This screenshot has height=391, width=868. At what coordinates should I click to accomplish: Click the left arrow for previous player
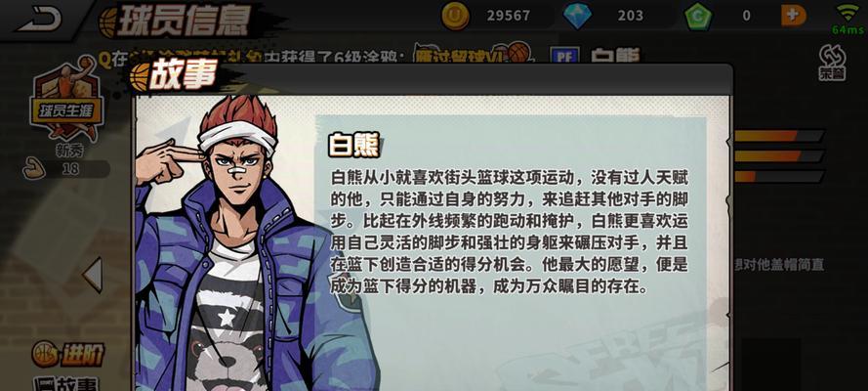pyautogui.click(x=93, y=274)
